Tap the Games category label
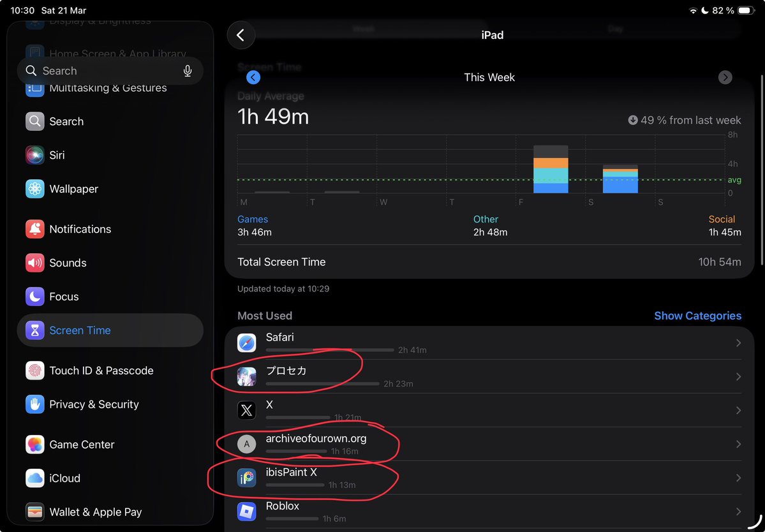 253,219
